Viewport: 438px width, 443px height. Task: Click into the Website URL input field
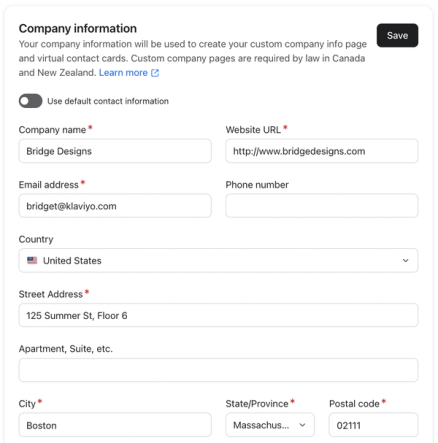pos(322,151)
